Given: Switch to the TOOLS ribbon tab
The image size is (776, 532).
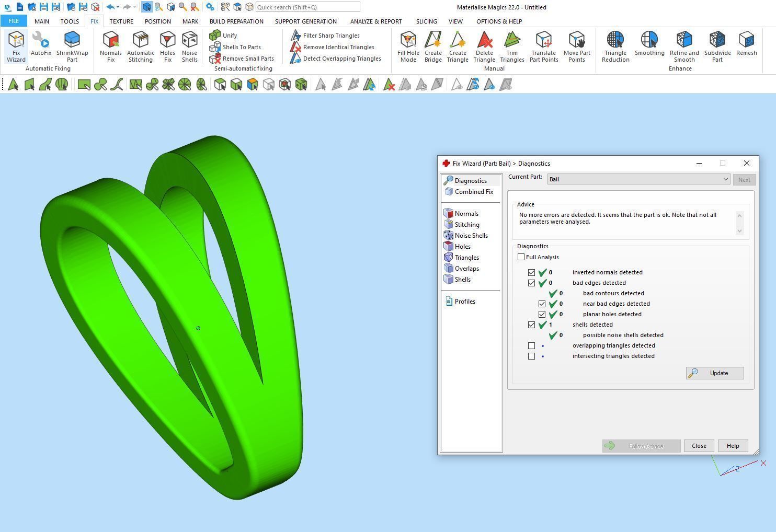Looking at the screenshot, I should point(70,21).
